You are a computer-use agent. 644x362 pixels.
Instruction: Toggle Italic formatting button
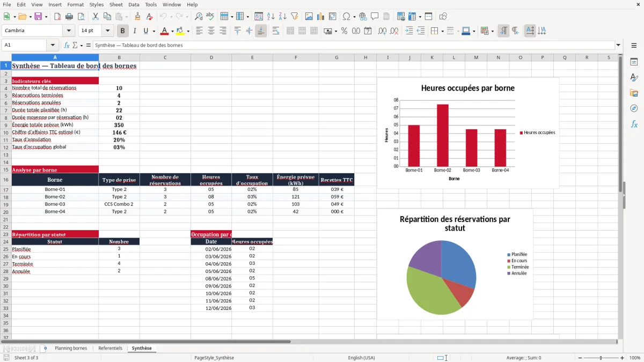[x=134, y=31]
